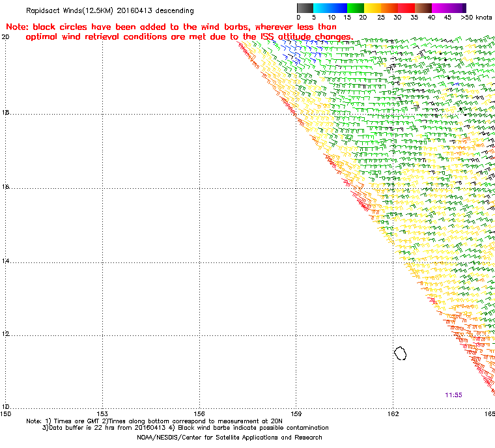The height and width of the screenshot is (448, 495).
Task: Click the gray 0-5 knots color segment
Action: pos(305,8)
